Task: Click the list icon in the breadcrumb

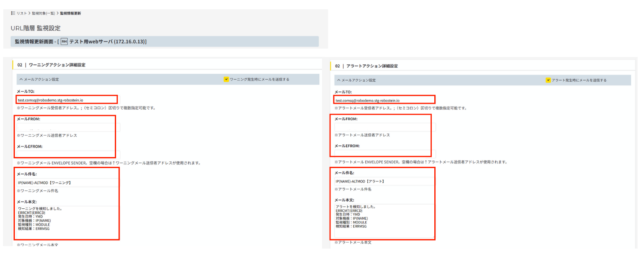Action: coord(13,14)
